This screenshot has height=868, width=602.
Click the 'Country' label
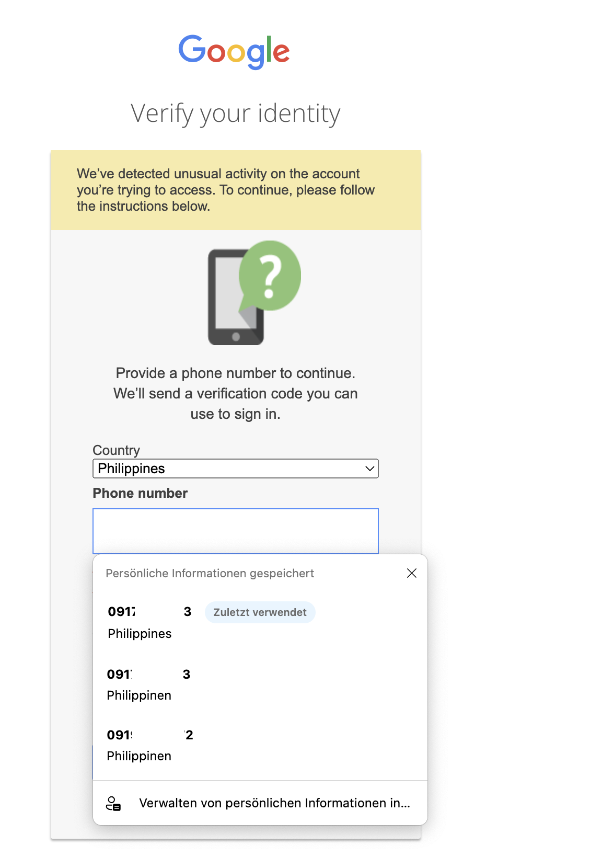point(116,450)
